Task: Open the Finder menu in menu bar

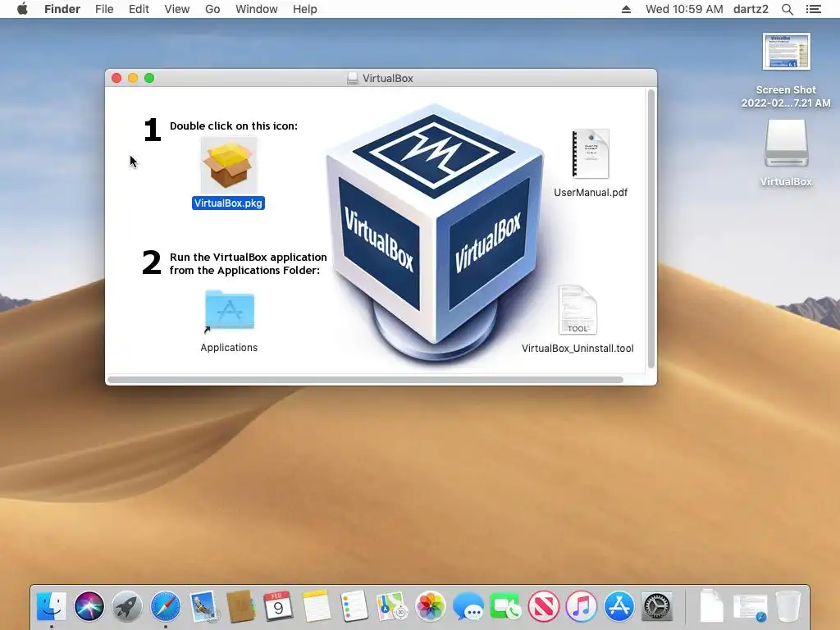Action: (62, 9)
